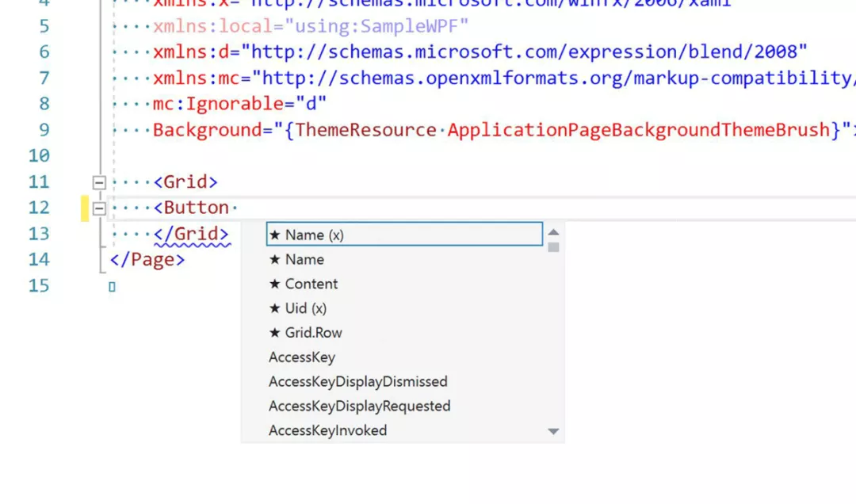Viewport: 856px width, 504px height.
Task: Select the starred Name suggestion
Action: click(404, 259)
